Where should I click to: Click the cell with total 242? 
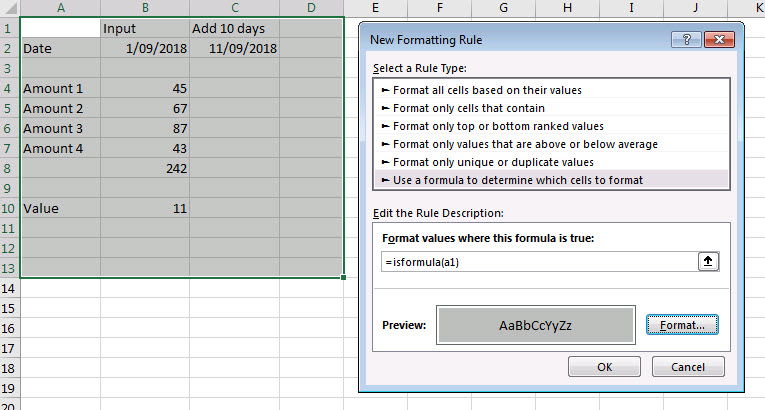click(143, 168)
